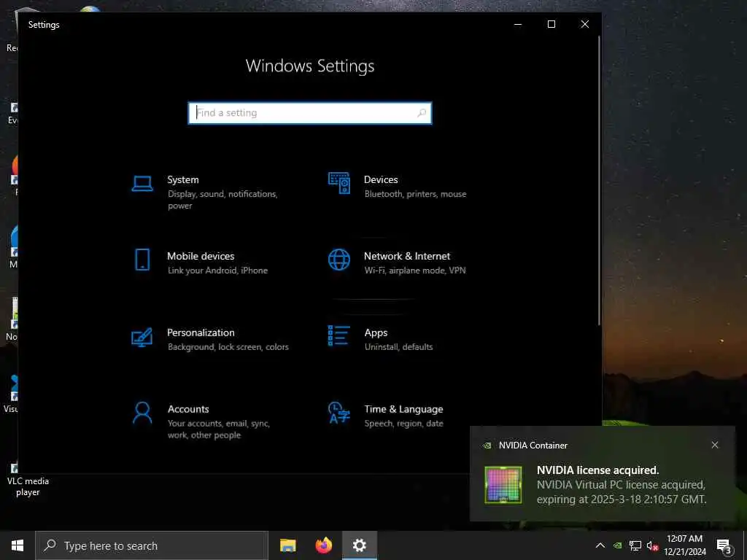Click 'Background, lock screen, colors' description

pos(228,347)
